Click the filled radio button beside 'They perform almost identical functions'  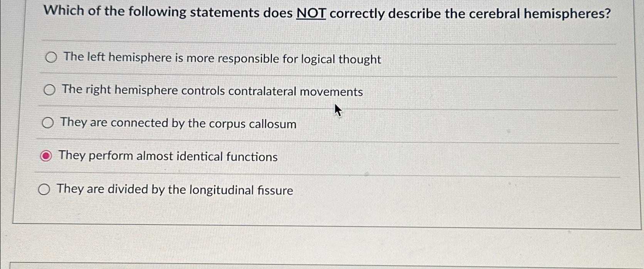coord(46,156)
